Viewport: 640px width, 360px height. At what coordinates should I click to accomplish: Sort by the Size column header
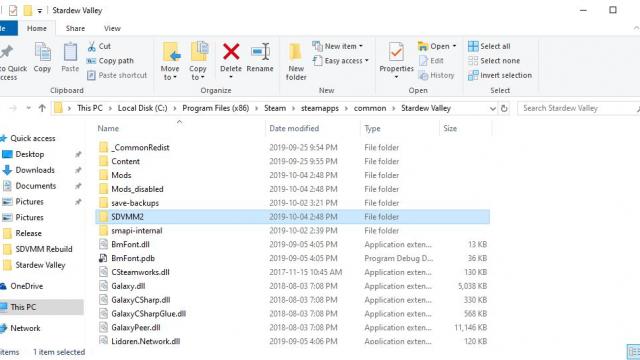tap(450, 129)
